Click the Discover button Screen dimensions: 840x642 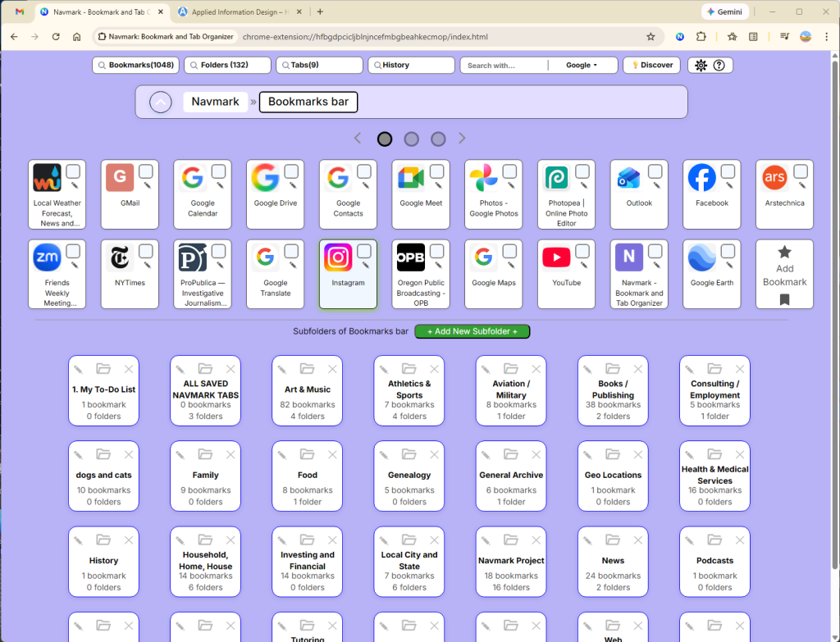pos(651,66)
